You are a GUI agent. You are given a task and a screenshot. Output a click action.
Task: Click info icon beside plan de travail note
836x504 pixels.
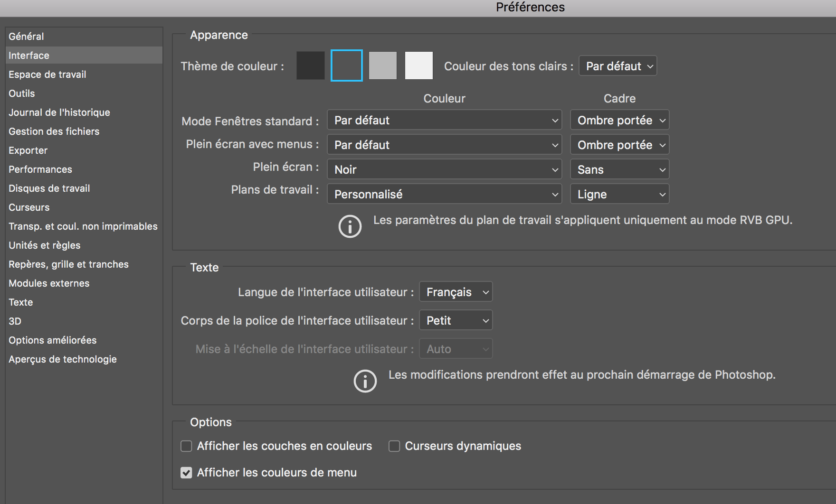coord(350,226)
